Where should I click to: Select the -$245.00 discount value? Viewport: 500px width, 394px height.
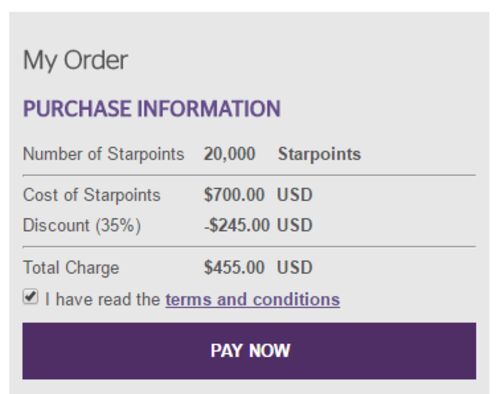[237, 225]
